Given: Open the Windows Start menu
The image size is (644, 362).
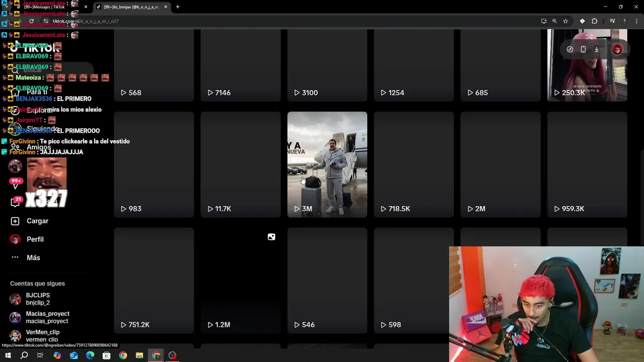Looking at the screenshot, I should coord(8,355).
